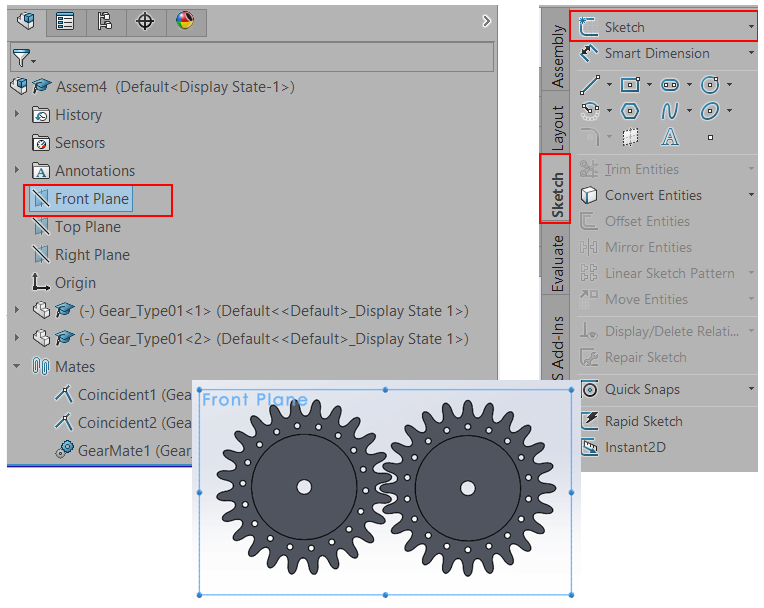Viewport: 764px width, 608px height.
Task: Select the Assem4 top-level assembly item
Action: [174, 87]
